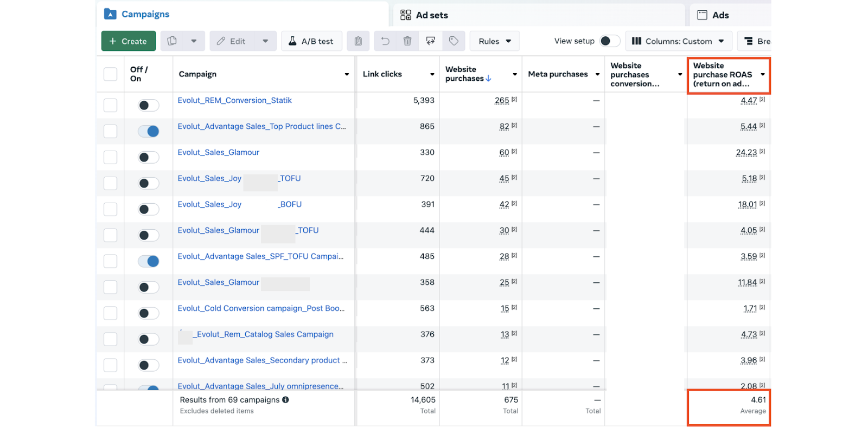
Task: Click attribution footnote icon next to 82 purchases
Action: point(514,125)
